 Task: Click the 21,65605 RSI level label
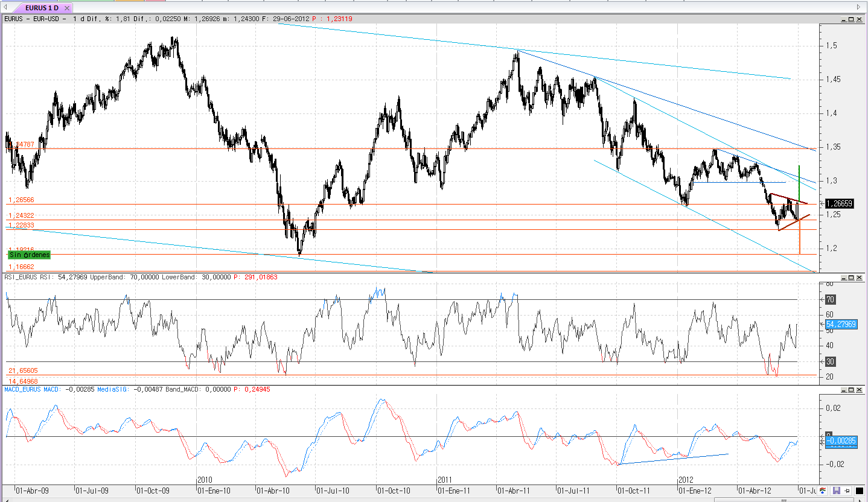click(x=22, y=370)
